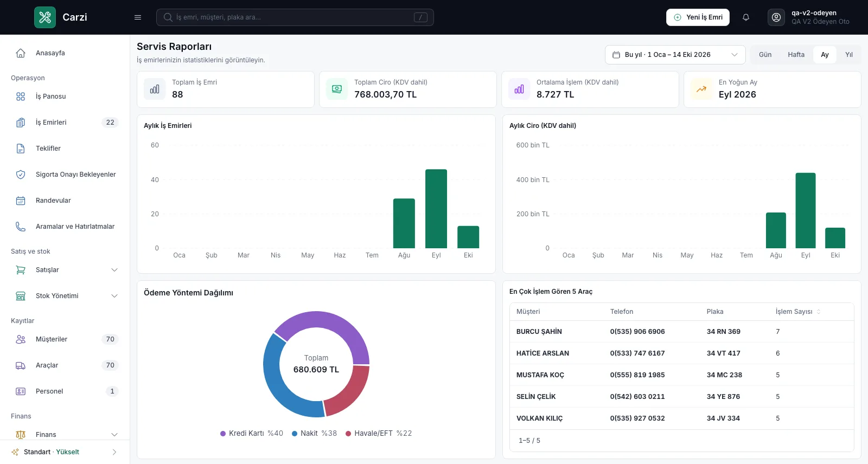This screenshot has width=868, height=464.
Task: Click the Carzi logo icon
Action: (45, 17)
